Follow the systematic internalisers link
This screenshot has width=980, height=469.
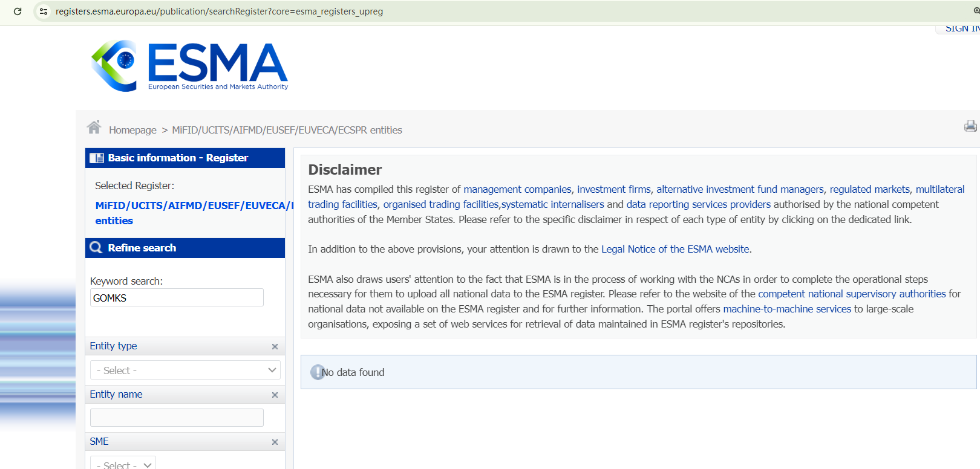coord(553,204)
